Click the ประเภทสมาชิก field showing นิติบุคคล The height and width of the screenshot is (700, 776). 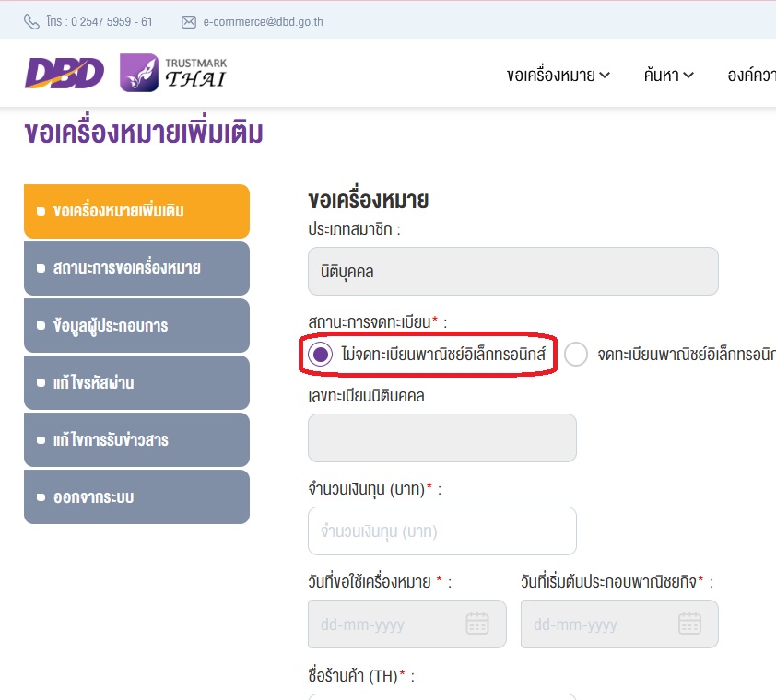[x=512, y=272]
